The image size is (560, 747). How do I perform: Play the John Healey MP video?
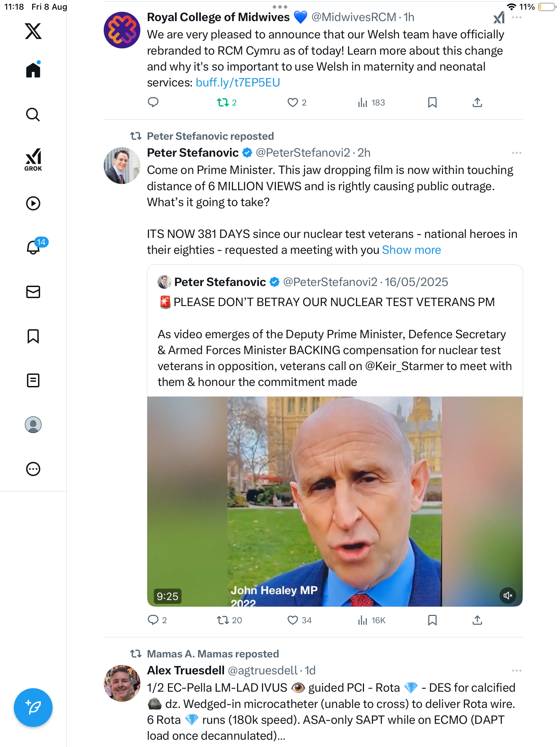tap(335, 501)
